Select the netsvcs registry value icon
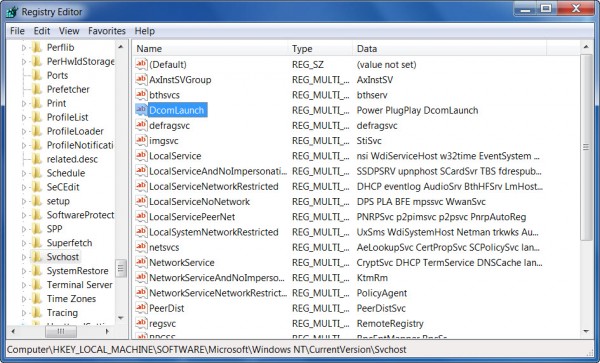Image resolution: width=600 pixels, height=363 pixels. 141,247
